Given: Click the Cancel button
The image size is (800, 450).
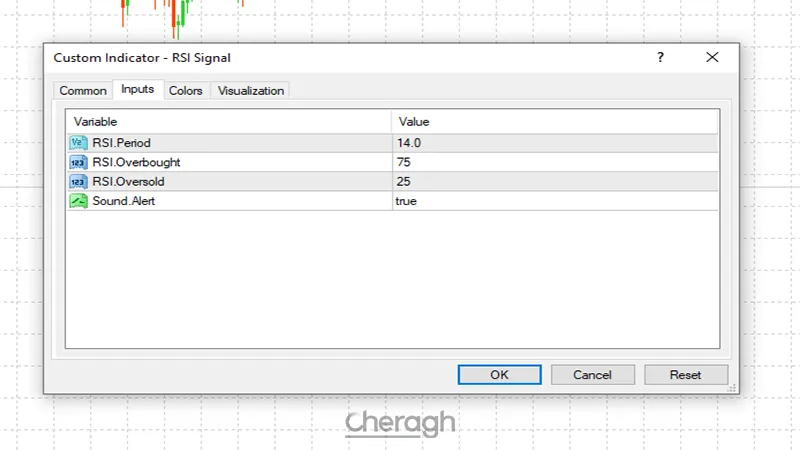Looking at the screenshot, I should (592, 375).
